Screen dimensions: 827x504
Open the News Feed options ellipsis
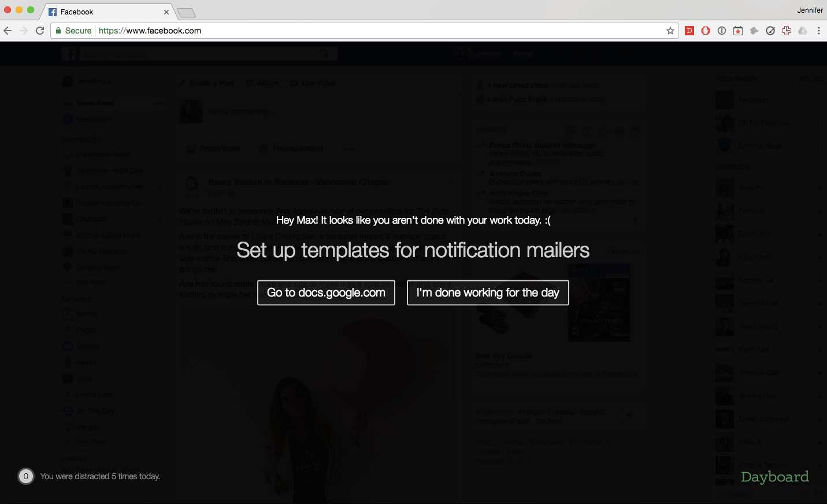[157, 103]
